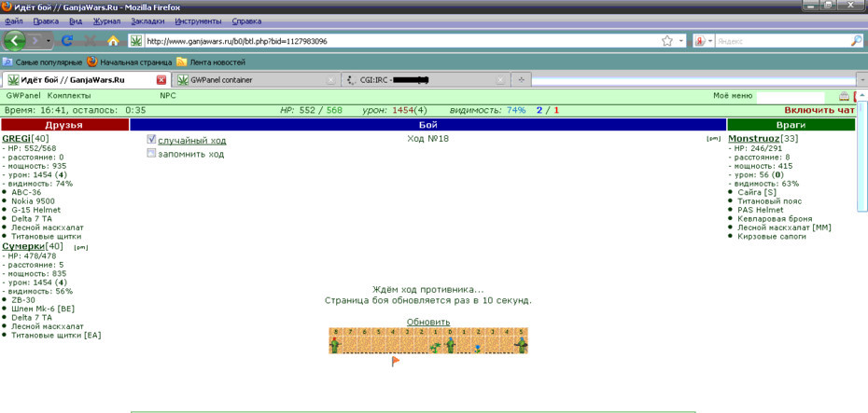Open Monstruoz enemy profile link
Viewport: 868px width, 413px height.
[754, 138]
